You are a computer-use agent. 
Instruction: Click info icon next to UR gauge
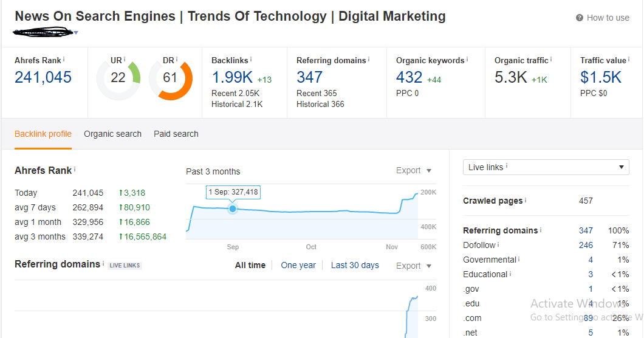coord(125,60)
